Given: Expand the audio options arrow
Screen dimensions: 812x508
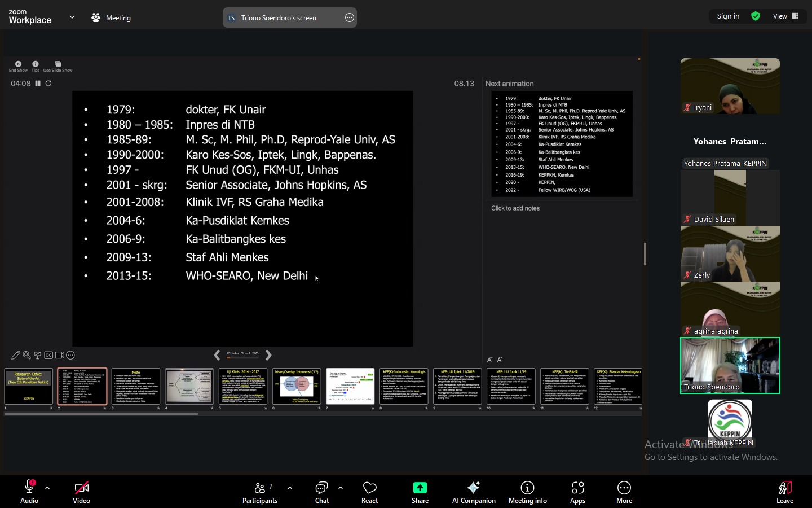Looking at the screenshot, I should point(47,488).
